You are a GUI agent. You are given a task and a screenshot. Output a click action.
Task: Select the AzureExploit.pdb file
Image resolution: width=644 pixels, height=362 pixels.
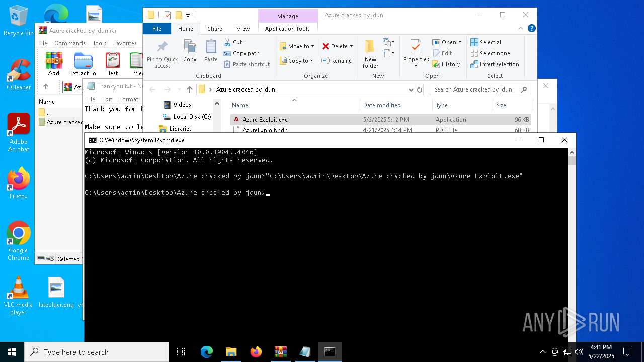point(380,130)
